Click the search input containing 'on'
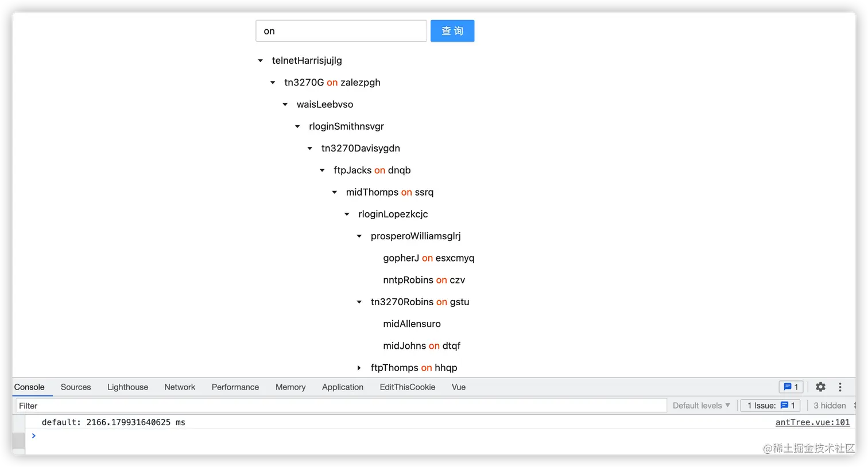Image resolution: width=868 pixels, height=467 pixels. click(x=341, y=31)
